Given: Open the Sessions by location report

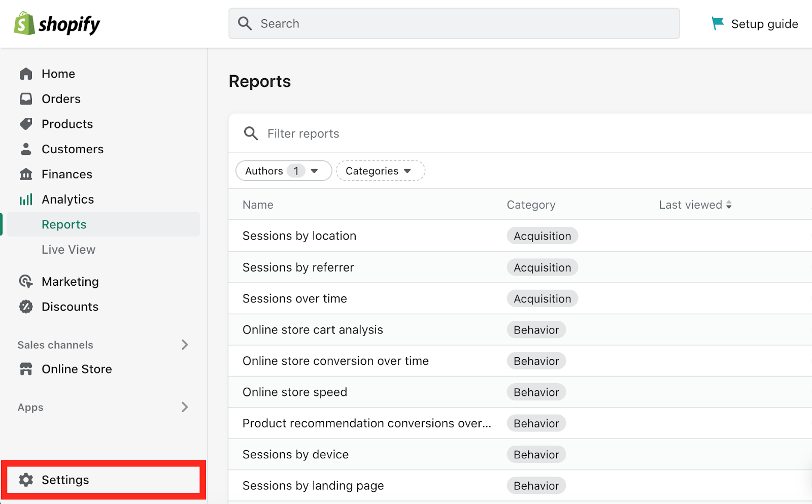Looking at the screenshot, I should click(x=299, y=236).
